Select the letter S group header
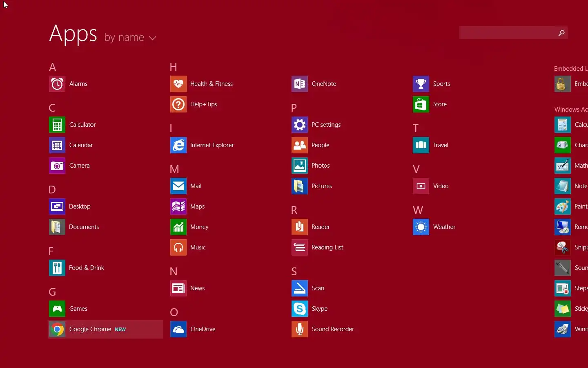 point(294,272)
